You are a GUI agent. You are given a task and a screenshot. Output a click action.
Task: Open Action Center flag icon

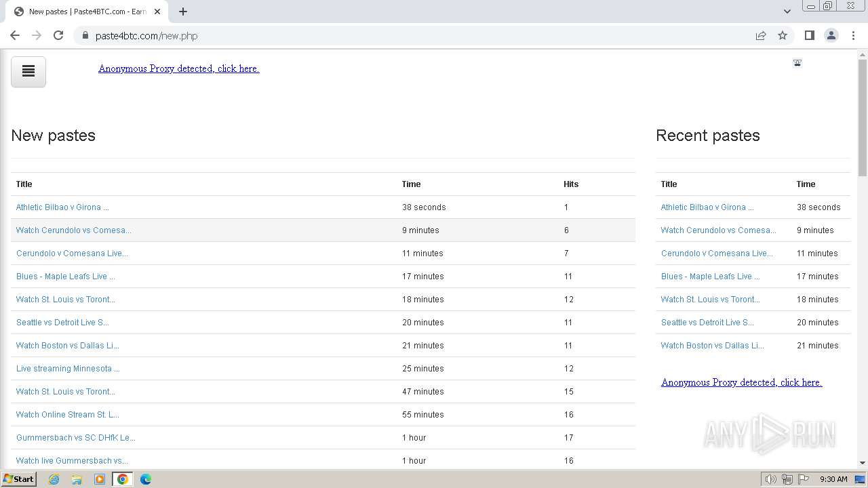click(804, 479)
